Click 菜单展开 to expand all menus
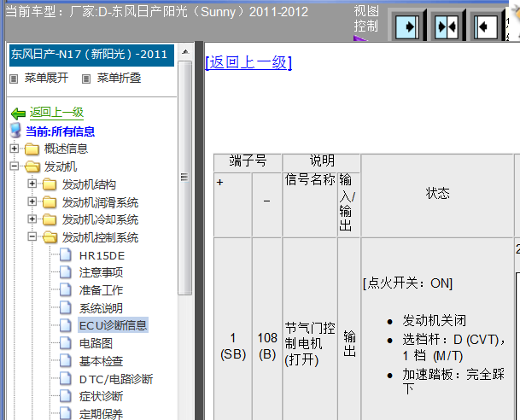Screen dimensions: 520x420 tap(46, 79)
